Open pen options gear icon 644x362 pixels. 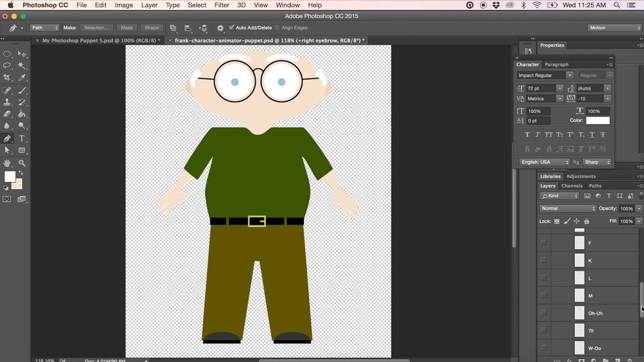coord(220,28)
